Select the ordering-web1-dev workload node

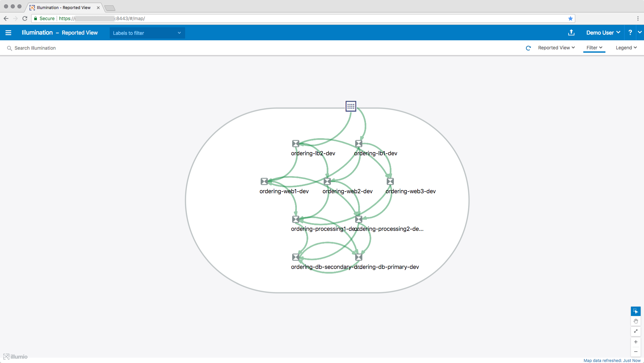(x=264, y=182)
